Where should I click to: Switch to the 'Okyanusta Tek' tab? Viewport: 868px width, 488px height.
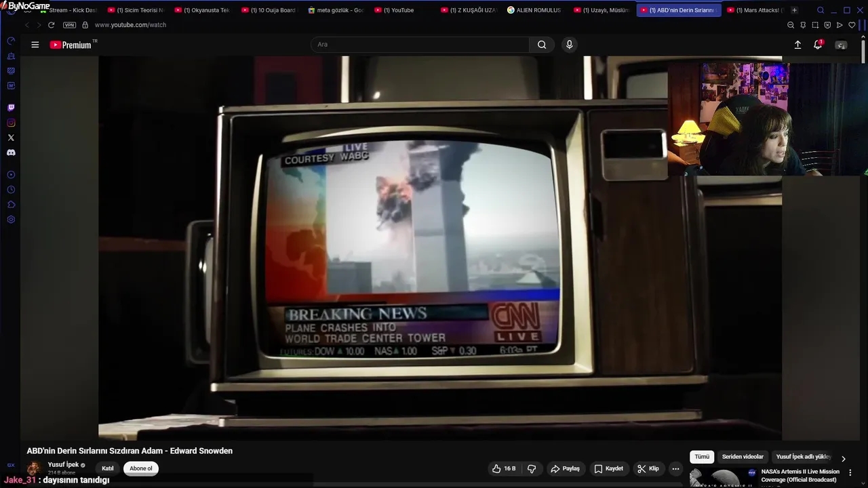pyautogui.click(x=202, y=10)
